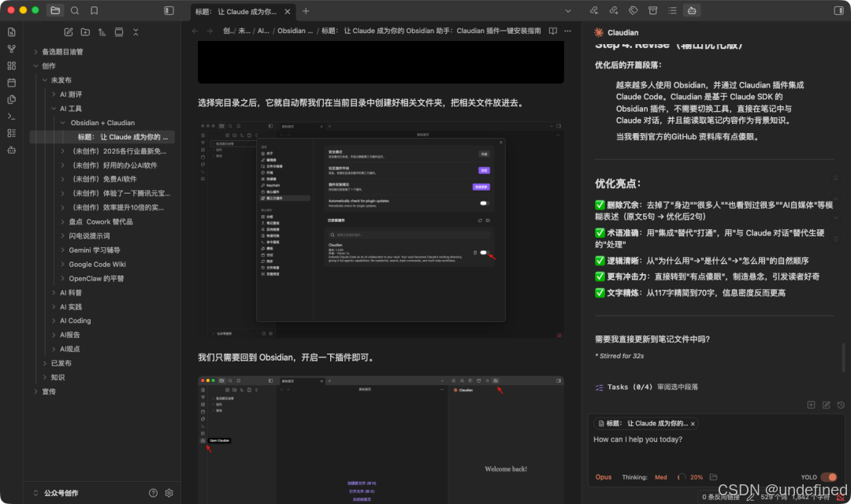
Task: Open graph view from ribbon
Action: 11,49
